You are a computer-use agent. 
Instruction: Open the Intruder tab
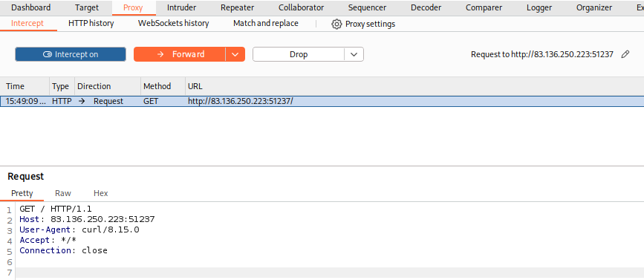click(181, 7)
